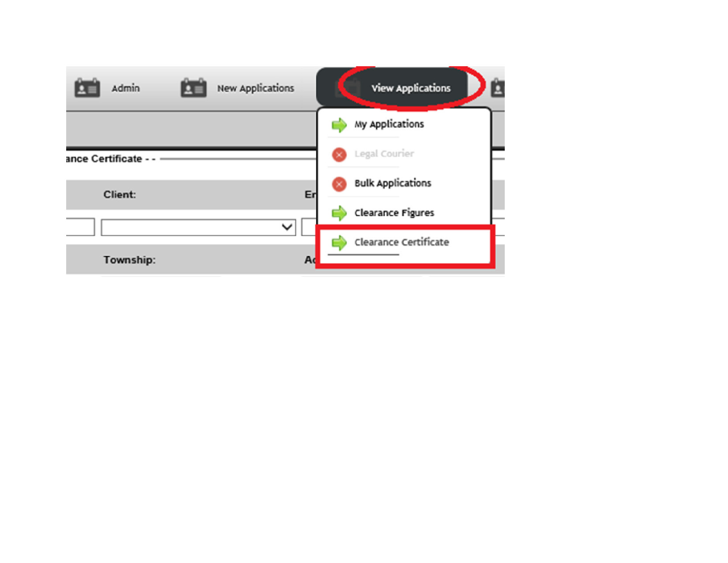Click red cross icon beside Legal Courier
728x563 pixels.
click(339, 155)
